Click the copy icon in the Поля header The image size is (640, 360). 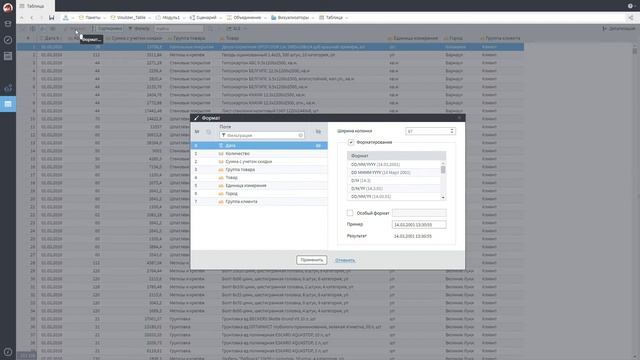click(x=209, y=132)
